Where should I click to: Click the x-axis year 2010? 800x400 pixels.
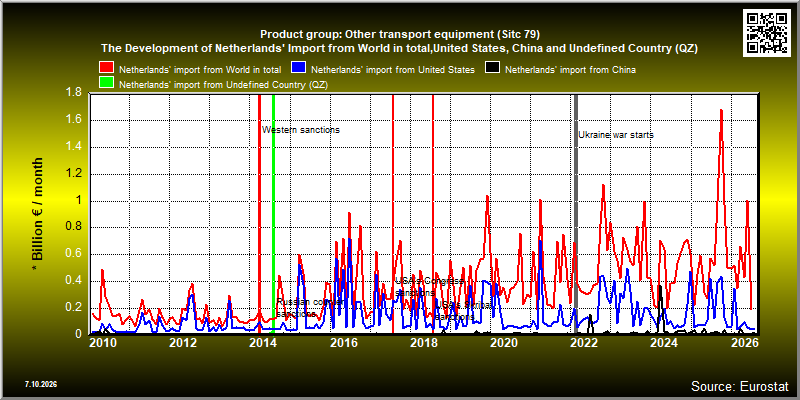click(103, 342)
